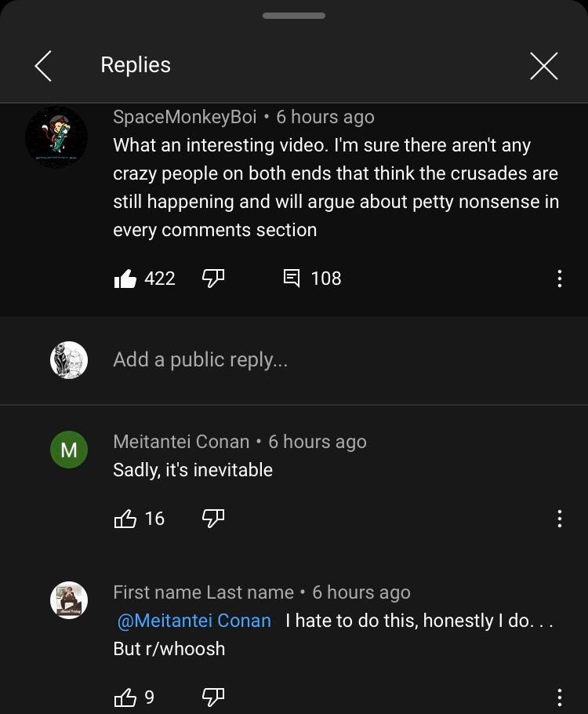Dislike SpaceMonkeyBoi's comment
588x714 pixels.
[x=213, y=278]
